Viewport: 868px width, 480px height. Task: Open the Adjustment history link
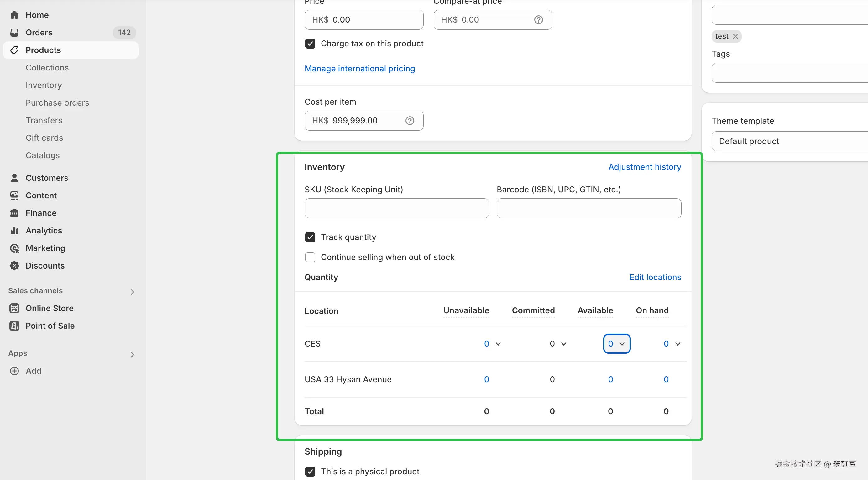(x=644, y=167)
